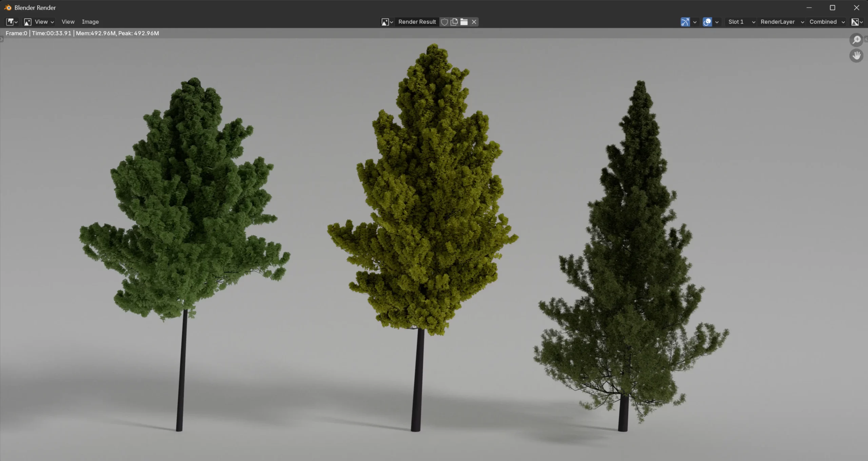Open the editor type selector
868x461 pixels.
(x=12, y=22)
